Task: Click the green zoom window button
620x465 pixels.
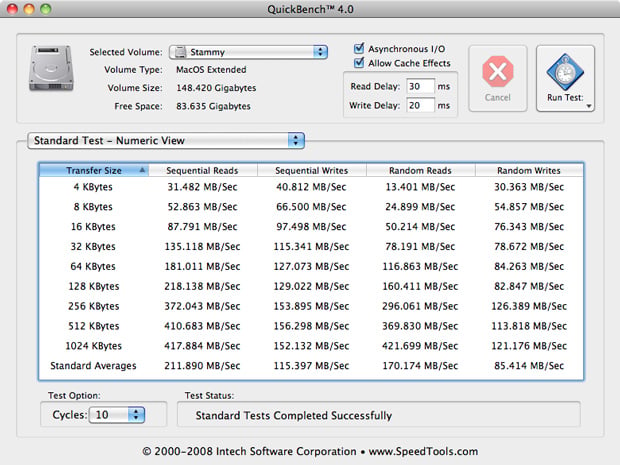Action: point(46,9)
